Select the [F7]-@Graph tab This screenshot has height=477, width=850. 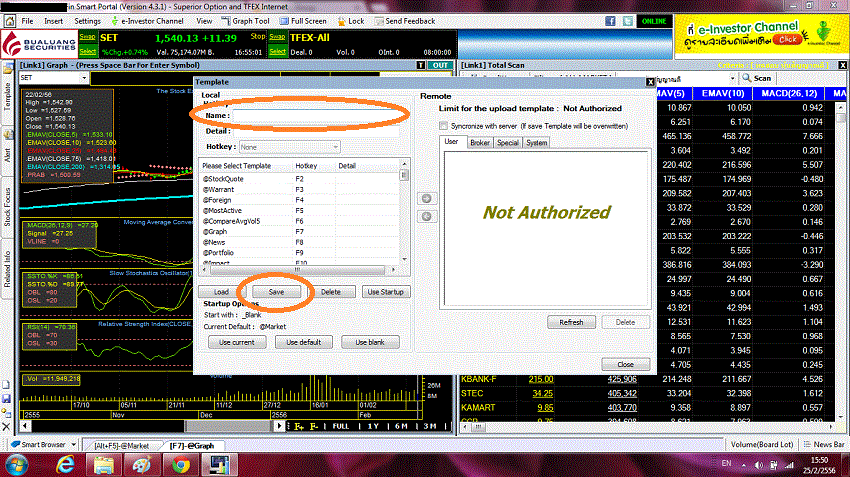pyautogui.click(x=192, y=446)
